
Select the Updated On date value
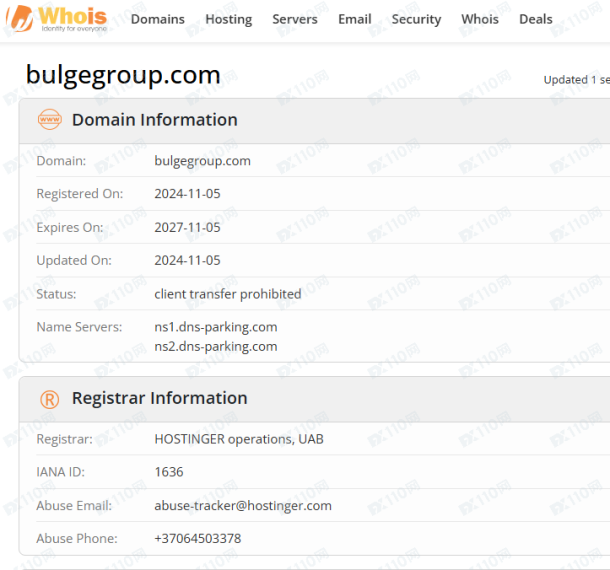pyautogui.click(x=187, y=260)
